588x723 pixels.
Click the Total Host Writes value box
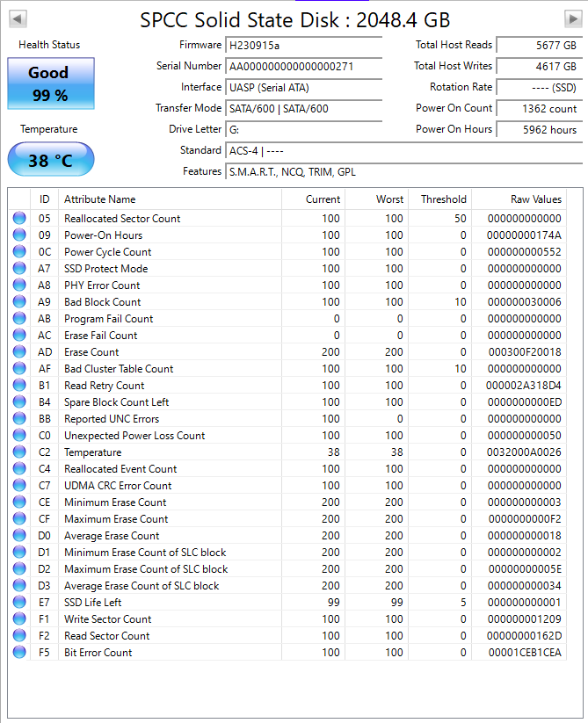coord(538,66)
